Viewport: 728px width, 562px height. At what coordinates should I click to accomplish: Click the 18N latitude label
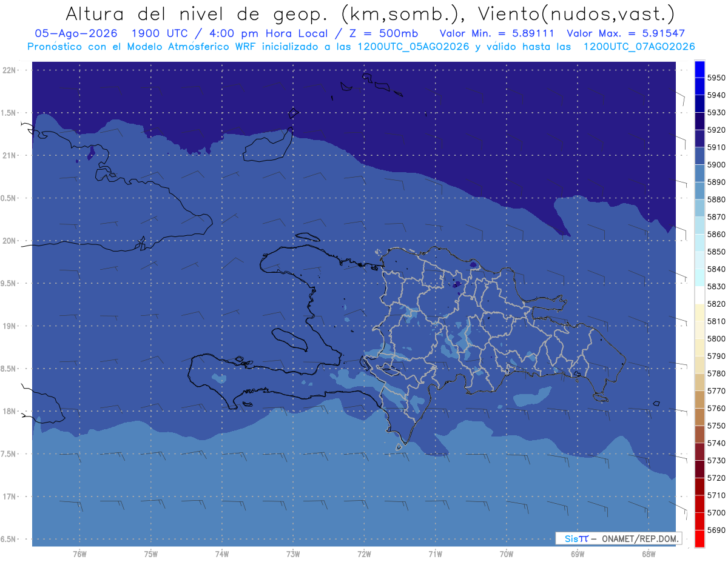coord(8,412)
